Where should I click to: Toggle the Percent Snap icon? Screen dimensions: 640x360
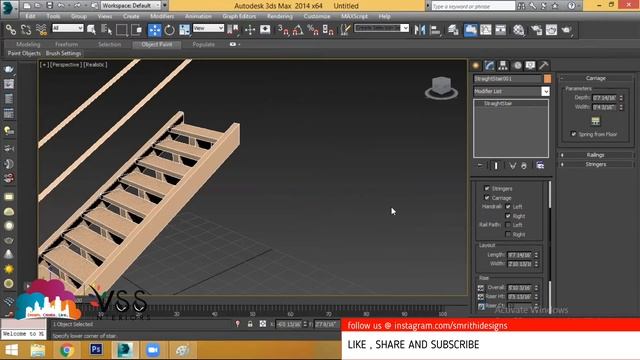pyautogui.click(x=313, y=29)
